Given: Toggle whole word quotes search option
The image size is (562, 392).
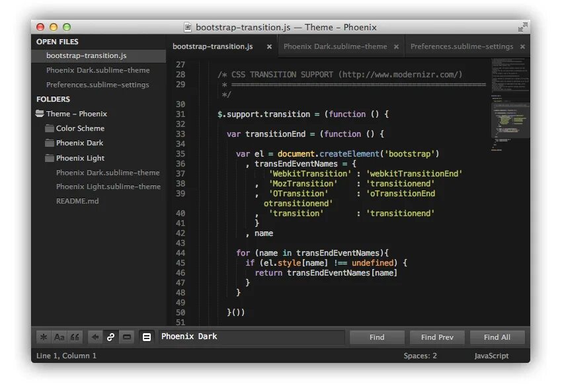Looking at the screenshot, I should coord(75,337).
